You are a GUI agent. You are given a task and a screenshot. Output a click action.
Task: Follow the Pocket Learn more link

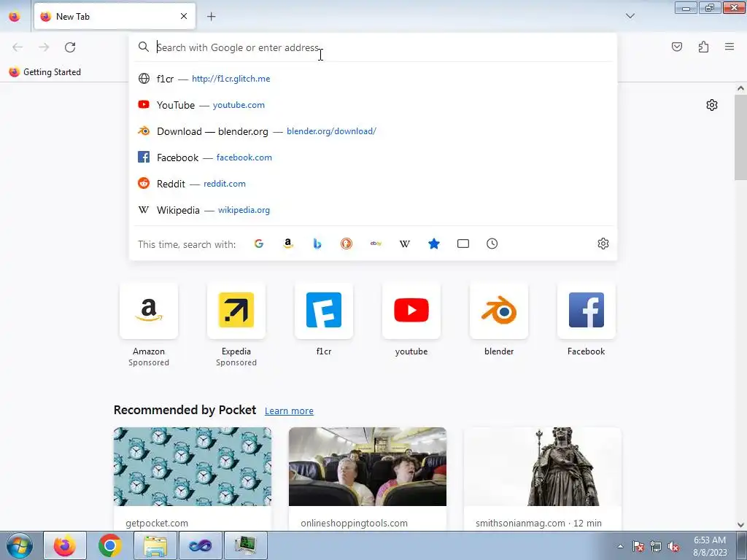[x=289, y=411]
